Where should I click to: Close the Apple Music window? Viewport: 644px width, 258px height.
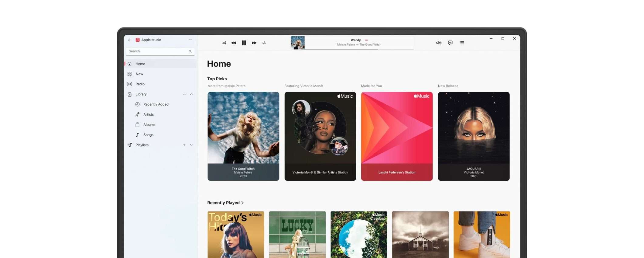pos(514,39)
